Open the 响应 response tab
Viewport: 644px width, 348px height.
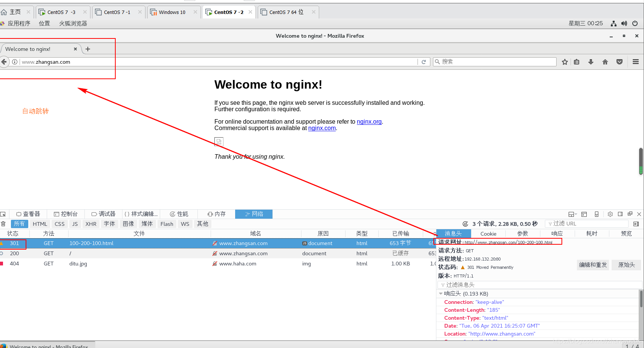point(557,234)
